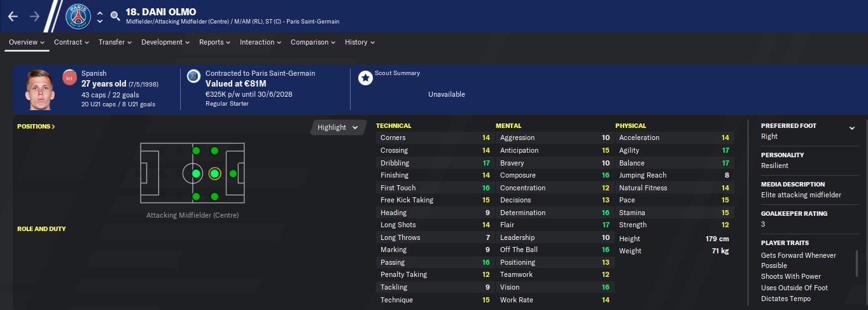Click the Paris Saint-Germain club badge
The width and height of the screenshot is (868, 310).
pos(78,16)
